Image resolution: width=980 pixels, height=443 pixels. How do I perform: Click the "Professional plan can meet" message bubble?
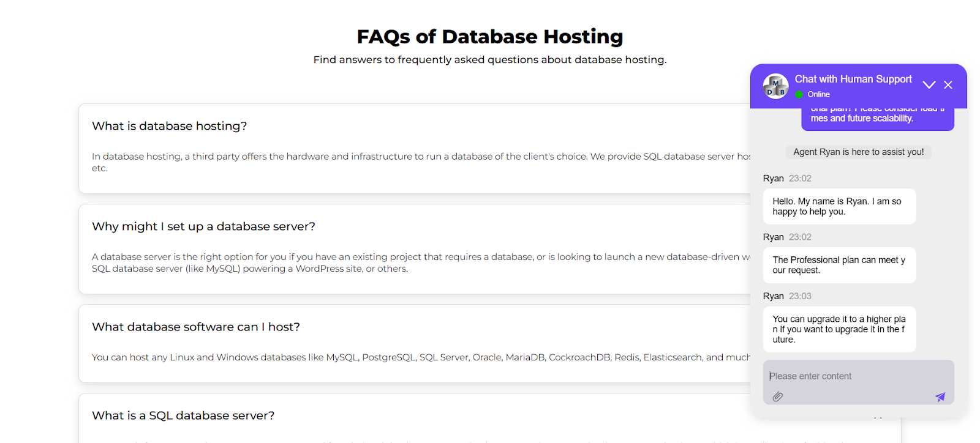(x=839, y=265)
